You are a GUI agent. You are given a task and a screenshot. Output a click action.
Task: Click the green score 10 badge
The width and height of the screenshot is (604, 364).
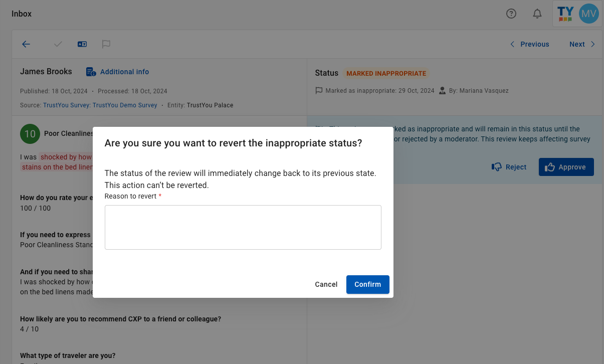[x=30, y=133]
